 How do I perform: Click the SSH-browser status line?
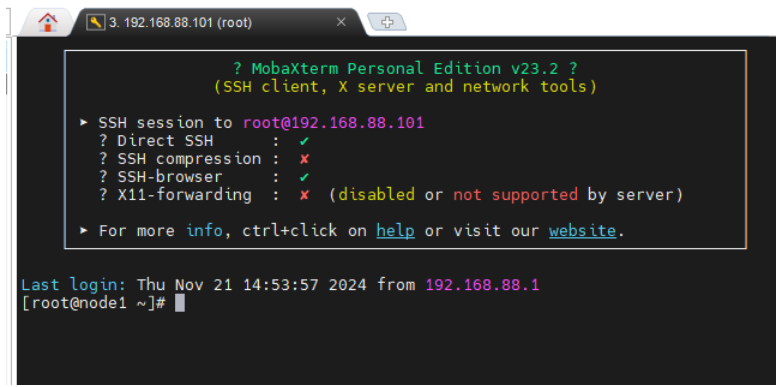tap(204, 177)
